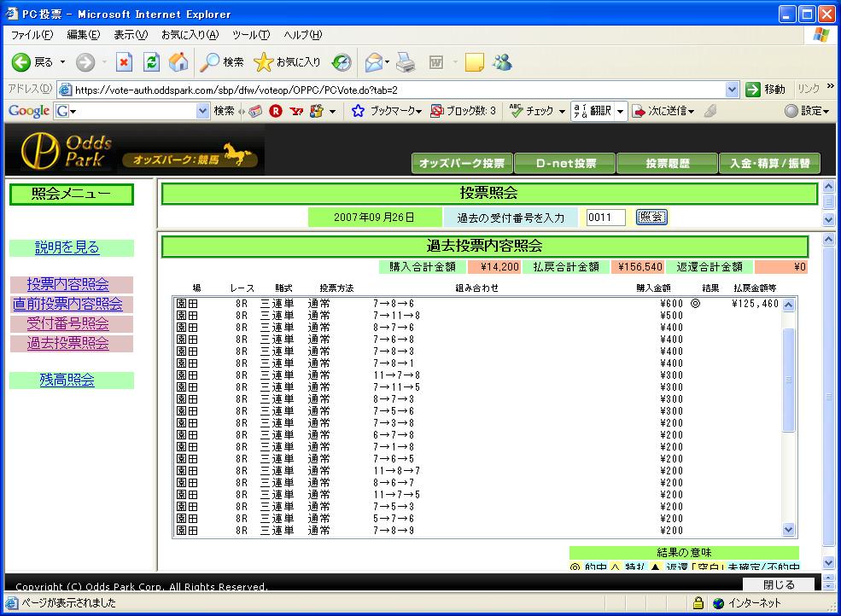
Task: Open Google toolbar 設定 settings
Action: pos(807,111)
